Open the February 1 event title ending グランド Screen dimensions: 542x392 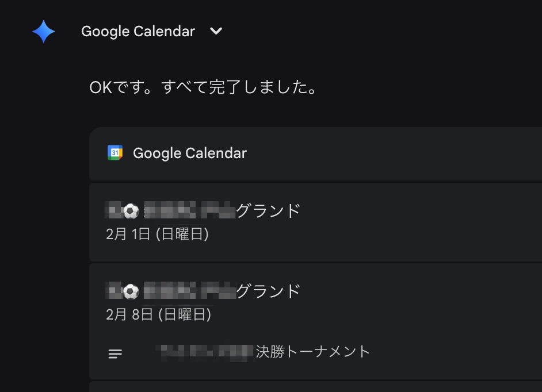[268, 211]
